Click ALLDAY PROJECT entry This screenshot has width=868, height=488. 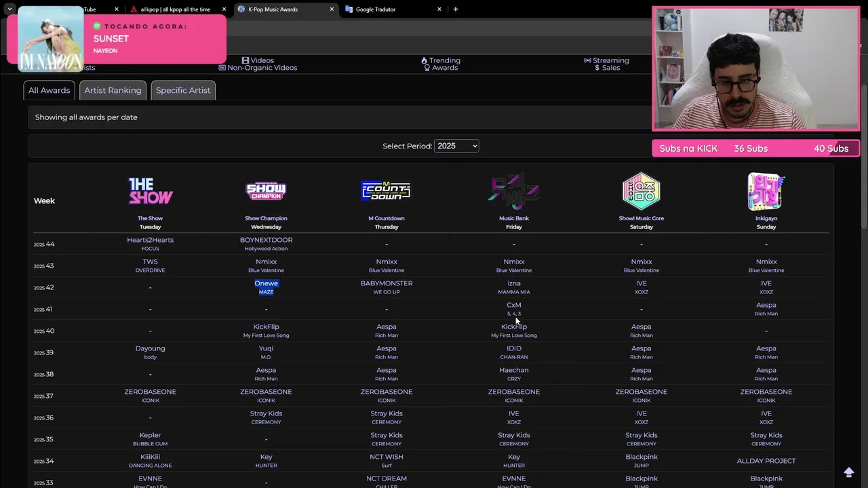click(766, 461)
